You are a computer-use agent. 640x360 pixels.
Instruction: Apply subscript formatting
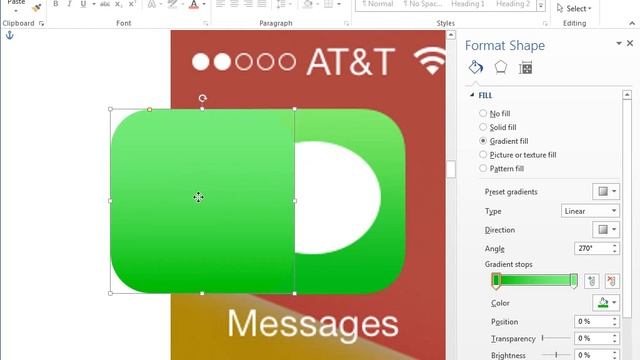[118, 4]
